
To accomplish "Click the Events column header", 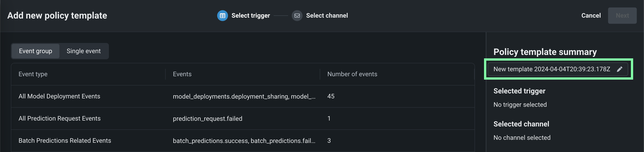I will click(x=182, y=74).
